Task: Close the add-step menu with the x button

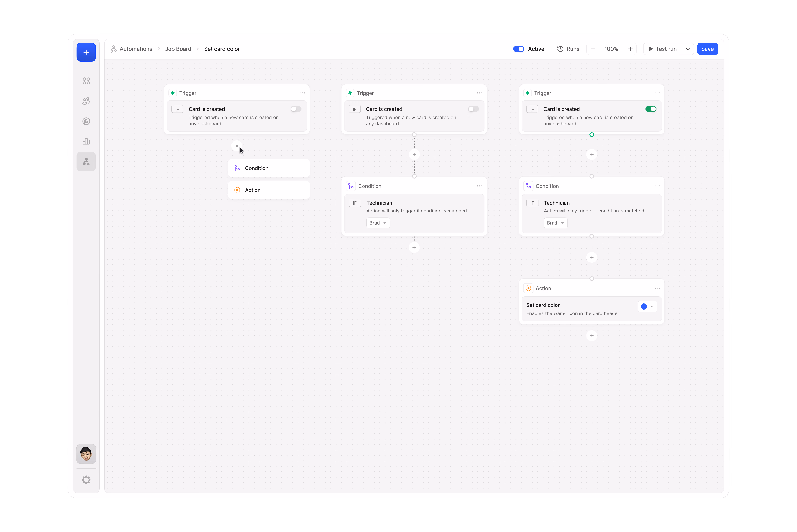Action: (237, 146)
